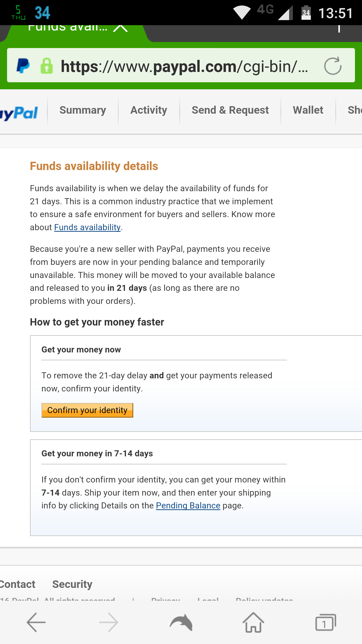The image size is (362, 644).
Task: Open the Security footer link
Action: click(72, 584)
